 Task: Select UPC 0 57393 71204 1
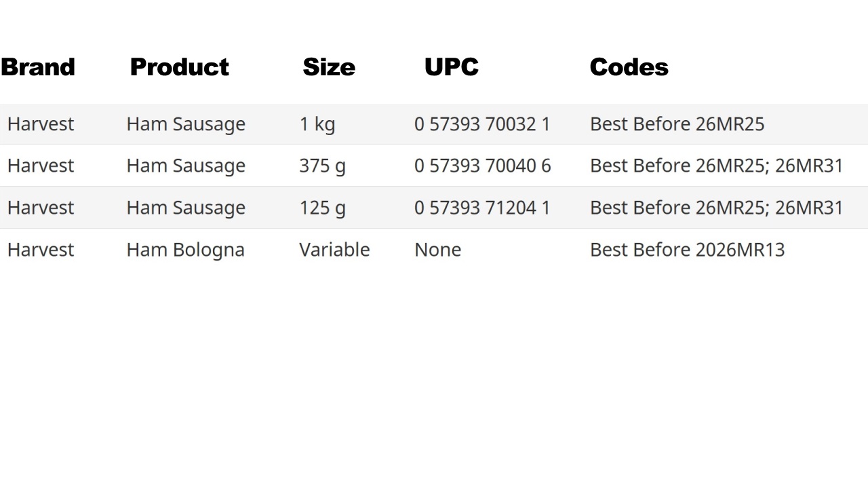point(482,208)
